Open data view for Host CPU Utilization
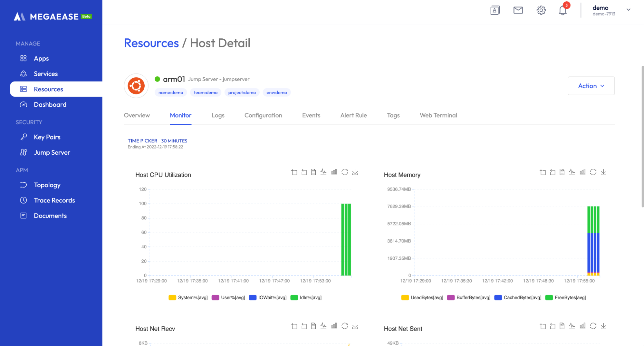644x346 pixels. coord(313,172)
